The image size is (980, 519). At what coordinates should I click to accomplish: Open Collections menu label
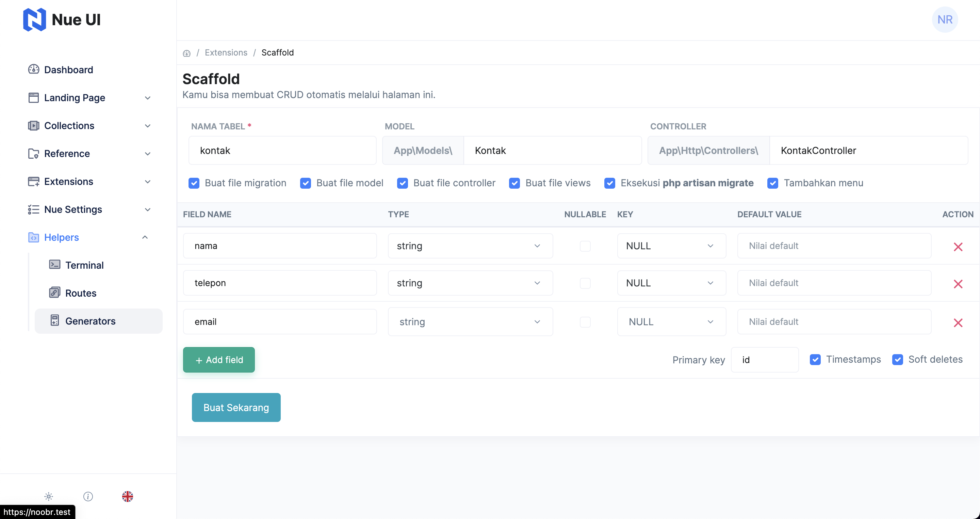pyautogui.click(x=69, y=126)
